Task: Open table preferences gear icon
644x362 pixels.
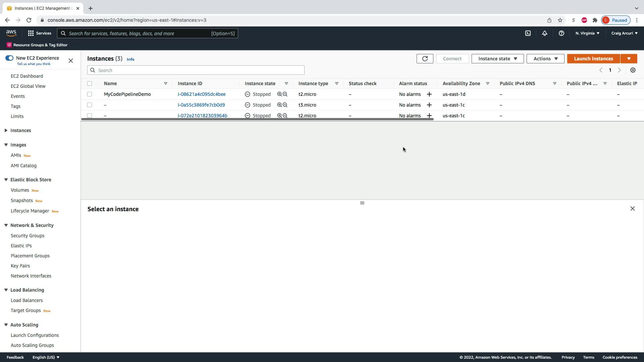Action: tap(633, 70)
